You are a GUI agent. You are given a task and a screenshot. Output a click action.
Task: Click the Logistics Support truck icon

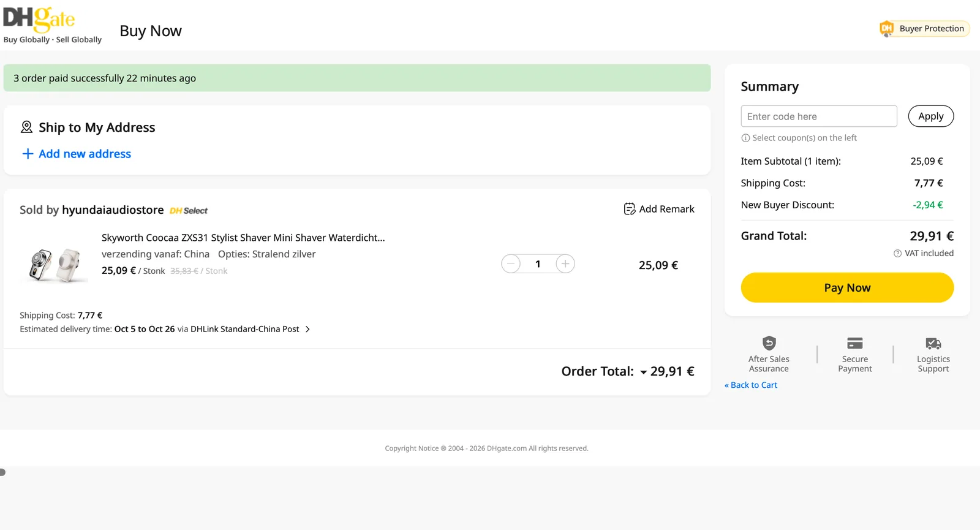[x=933, y=343]
